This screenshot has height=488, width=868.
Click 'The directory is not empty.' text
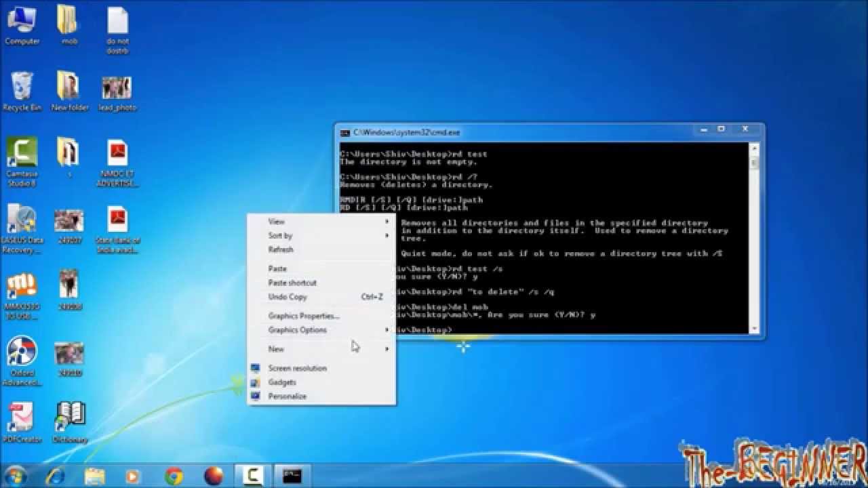tap(408, 163)
